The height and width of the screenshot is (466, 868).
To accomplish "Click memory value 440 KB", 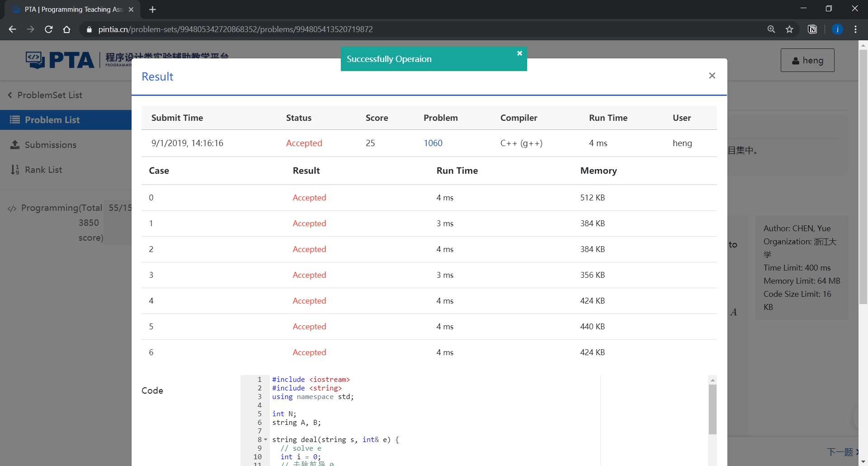I will 592,327.
